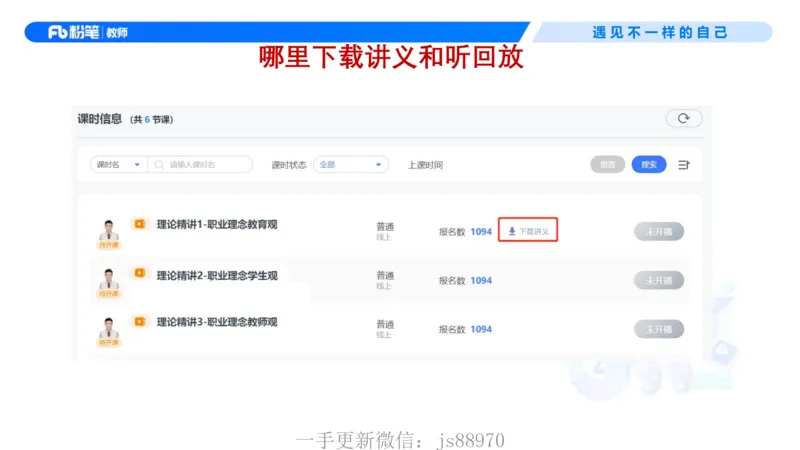Viewport: 800px width, 450px height.
Task: Click the 下载讲义 button for 理论精讲1
Action: pos(528,230)
